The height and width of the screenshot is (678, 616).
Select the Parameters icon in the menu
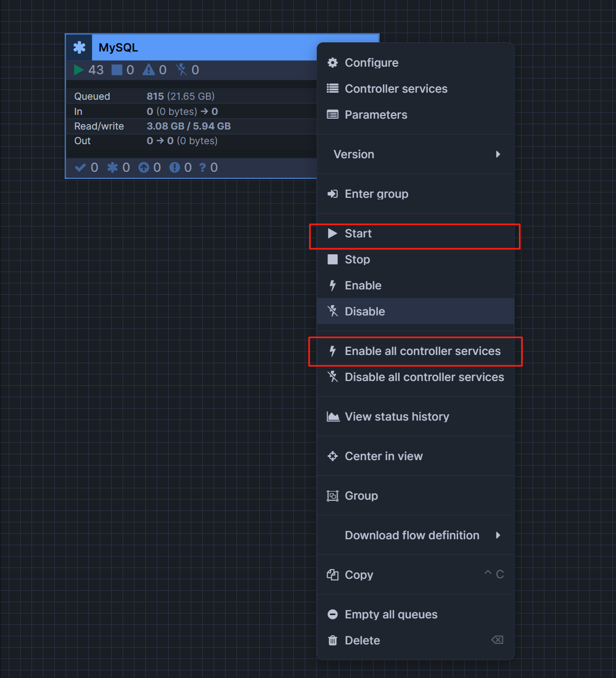click(332, 114)
